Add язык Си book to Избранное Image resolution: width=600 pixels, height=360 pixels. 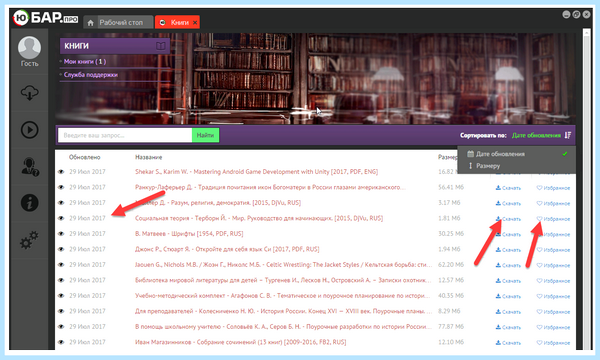click(553, 250)
